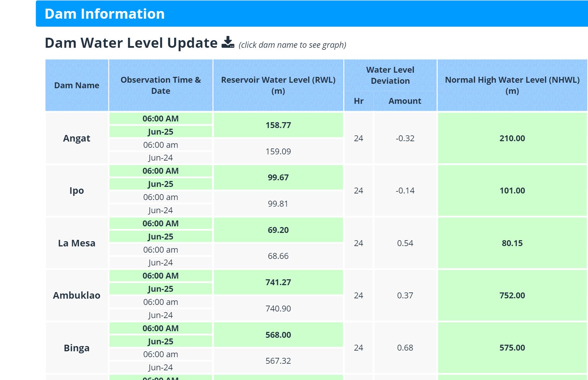Click Ambuklao previous level 740.90
This screenshot has width=588, height=380.
(x=278, y=308)
